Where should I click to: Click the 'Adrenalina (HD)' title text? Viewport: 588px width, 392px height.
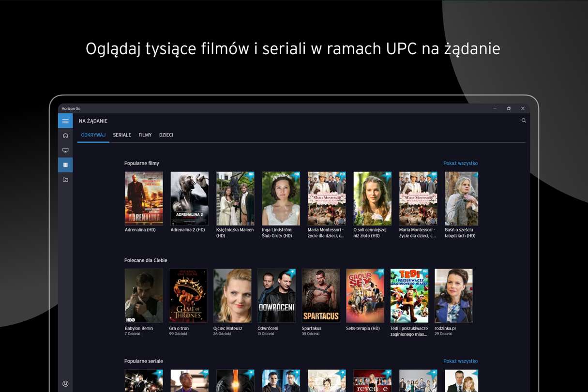click(140, 230)
